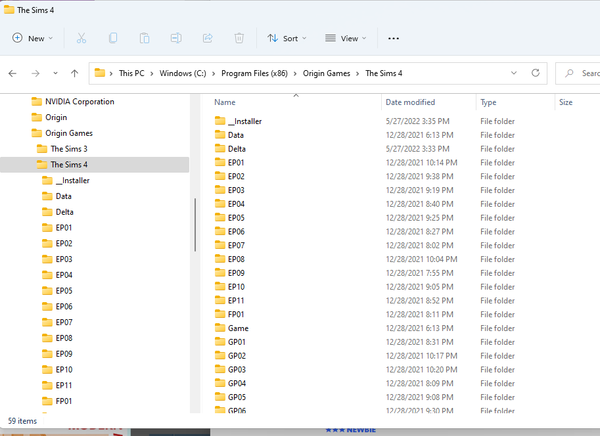Click the Paste clipboard icon
Image resolution: width=600 pixels, height=436 pixels.
145,38
